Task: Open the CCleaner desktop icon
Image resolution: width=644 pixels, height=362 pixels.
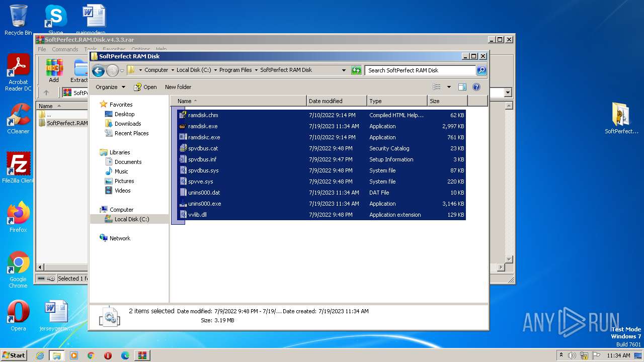Action: (x=18, y=119)
